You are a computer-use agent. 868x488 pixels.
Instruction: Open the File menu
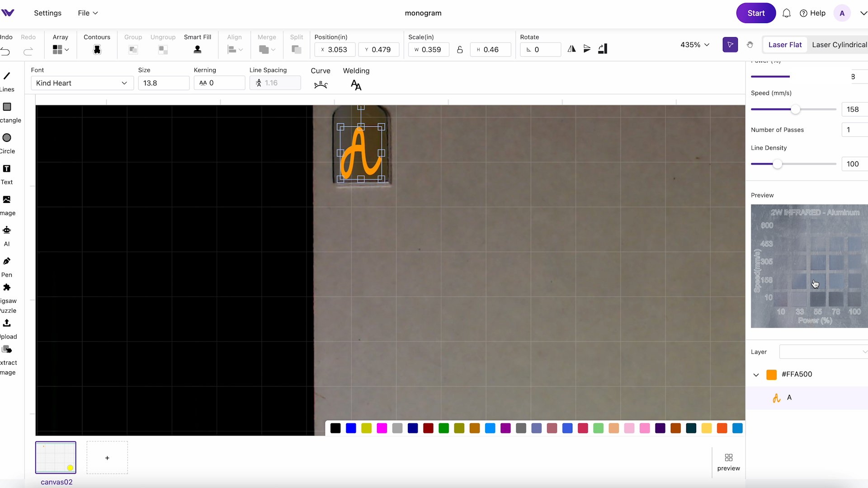click(88, 13)
